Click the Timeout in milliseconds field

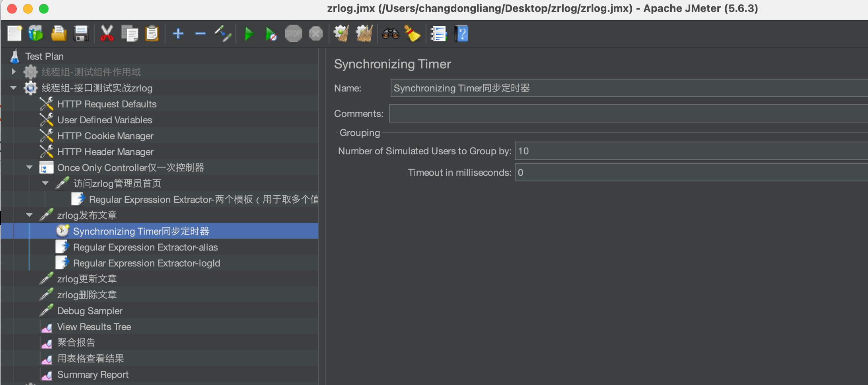point(691,173)
